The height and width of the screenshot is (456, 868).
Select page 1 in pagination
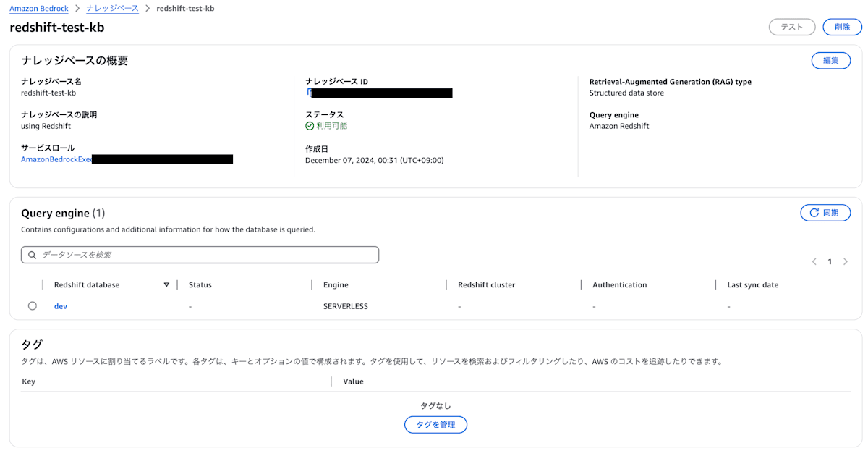830,261
